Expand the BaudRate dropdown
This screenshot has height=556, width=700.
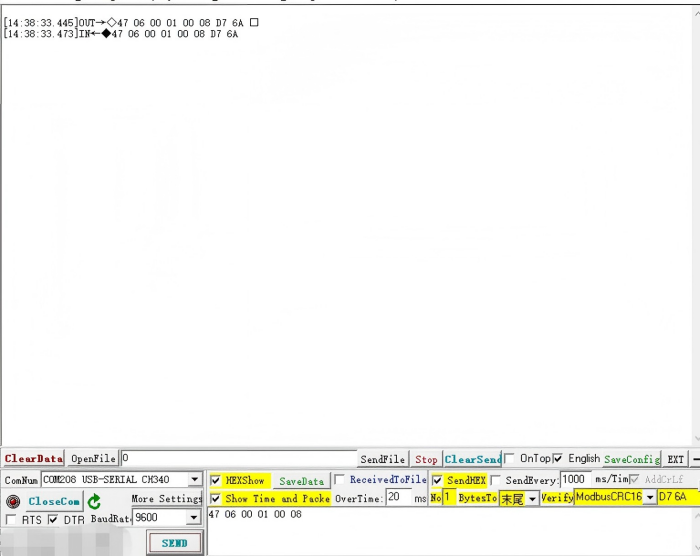[x=193, y=519]
